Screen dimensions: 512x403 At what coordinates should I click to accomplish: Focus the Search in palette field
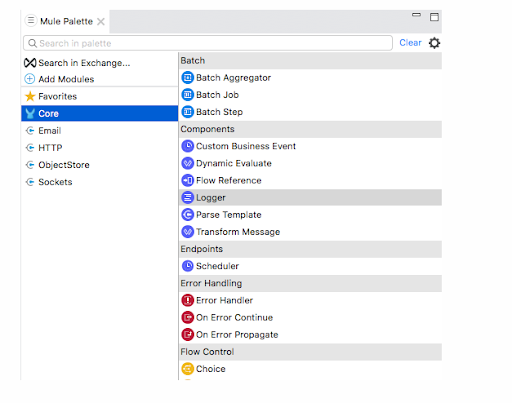pos(208,43)
